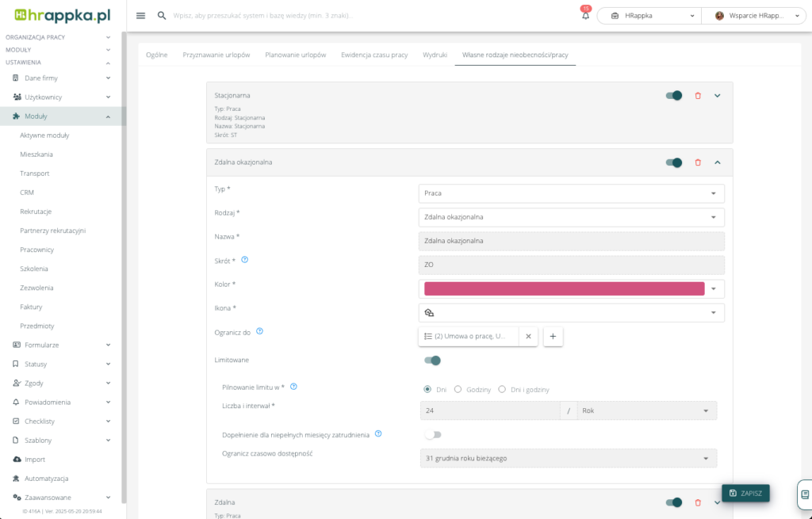The image size is (812, 519).
Task: Switch to Ewidencja czasu pracy tab
Action: coord(374,55)
